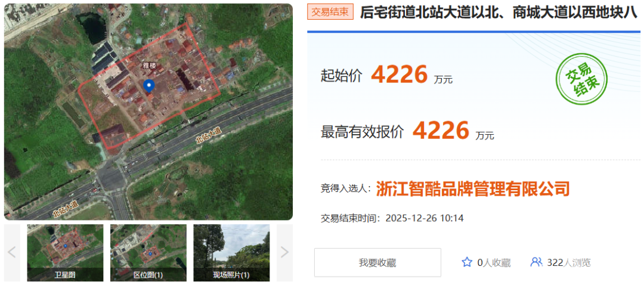Click the 322人浏览 view count
644x285 pixels.
tap(569, 262)
